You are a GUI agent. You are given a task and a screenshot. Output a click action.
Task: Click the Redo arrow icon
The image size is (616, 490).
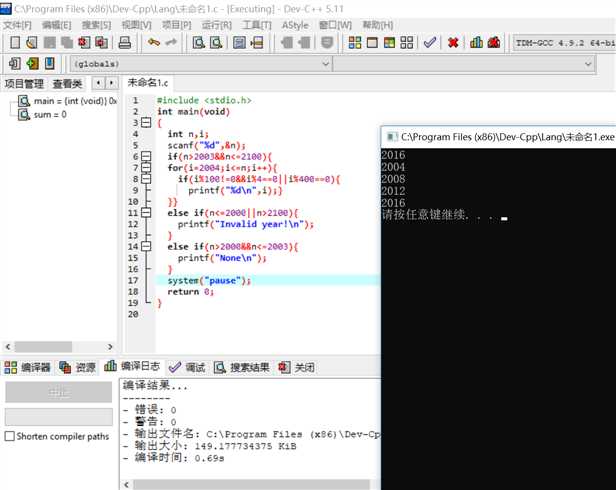click(x=170, y=42)
